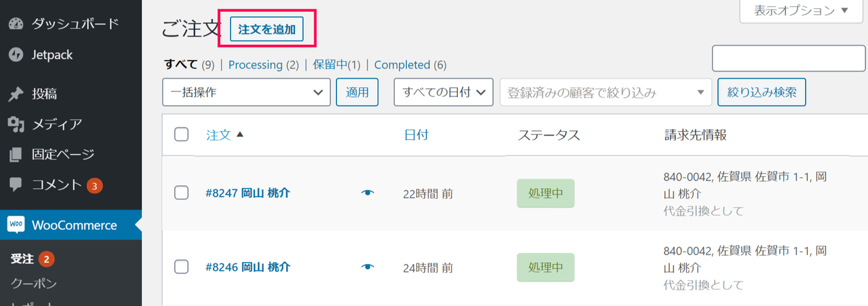Open the 一括操作 bulk actions dropdown
Screen dimensions: 868x306
pyautogui.click(x=246, y=92)
